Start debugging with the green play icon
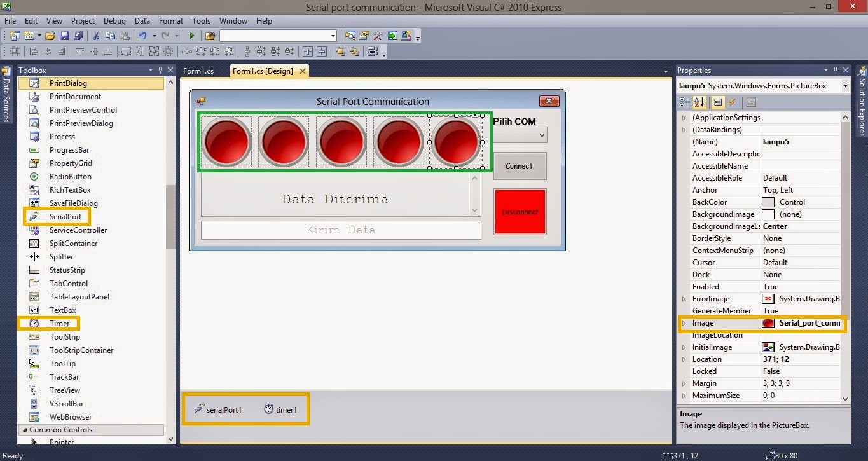 [192, 36]
